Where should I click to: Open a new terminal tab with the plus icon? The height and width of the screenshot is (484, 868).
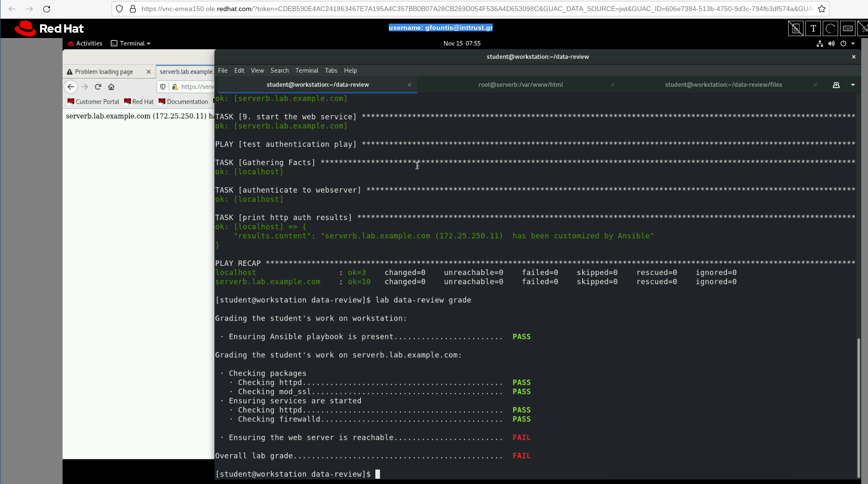click(837, 84)
